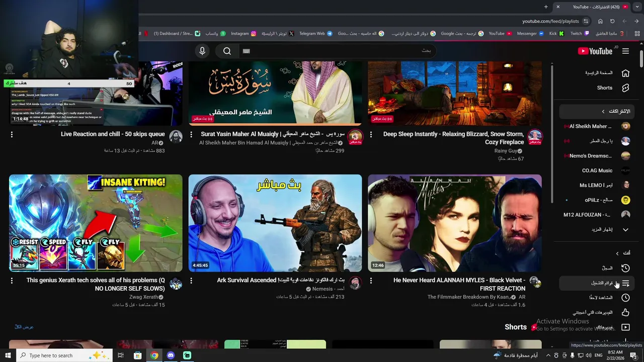Viewport: 644px width, 362px height.
Task: Play the Ark Survival Ascended thumbnail
Action: pyautogui.click(x=275, y=223)
